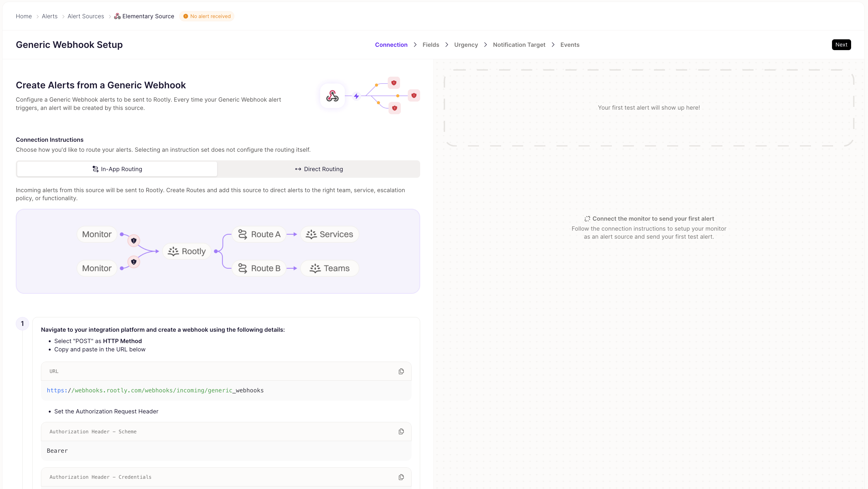This screenshot has width=868, height=489.
Task: Select the In-App Routing tab
Action: click(117, 169)
